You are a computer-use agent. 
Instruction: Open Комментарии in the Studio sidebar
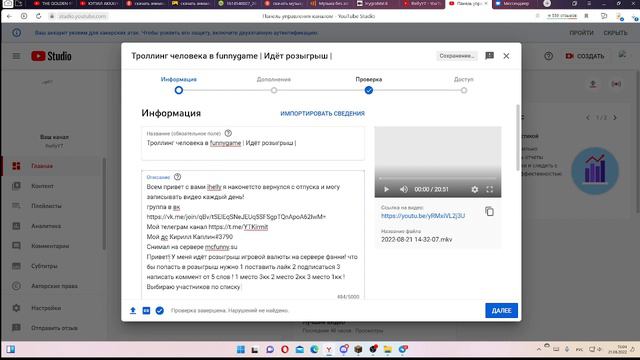52,246
